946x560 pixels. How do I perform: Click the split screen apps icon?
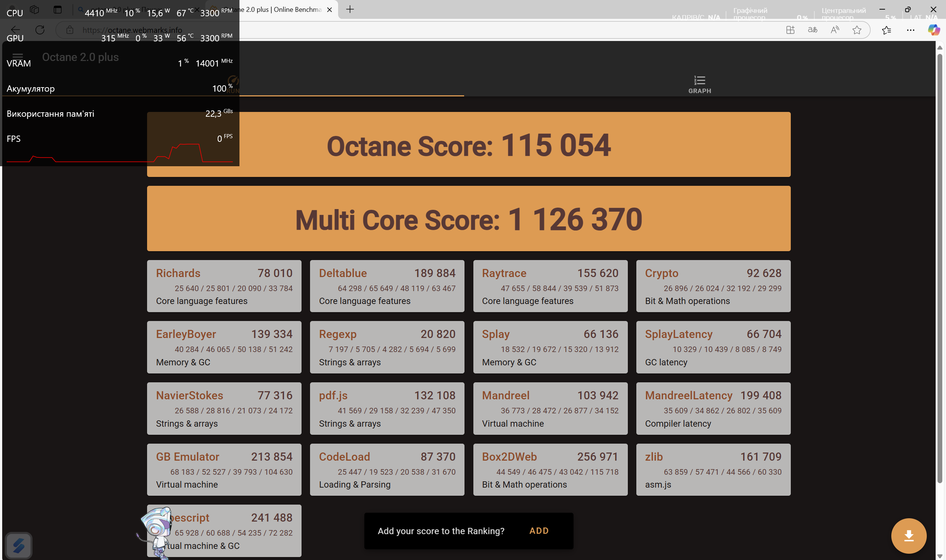pos(790,30)
